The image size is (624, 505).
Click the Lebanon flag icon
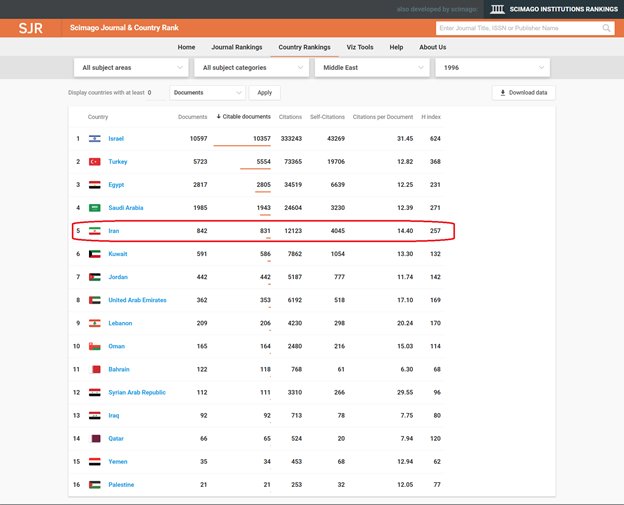pyautogui.click(x=95, y=323)
